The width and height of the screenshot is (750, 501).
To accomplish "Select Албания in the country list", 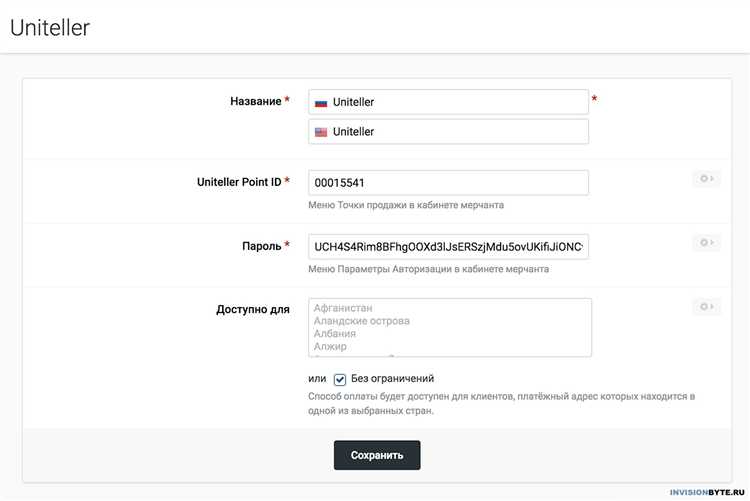I will pos(335,334).
